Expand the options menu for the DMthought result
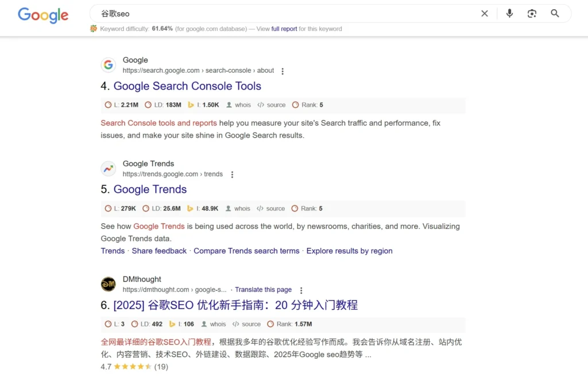The width and height of the screenshot is (588, 378). (301, 290)
